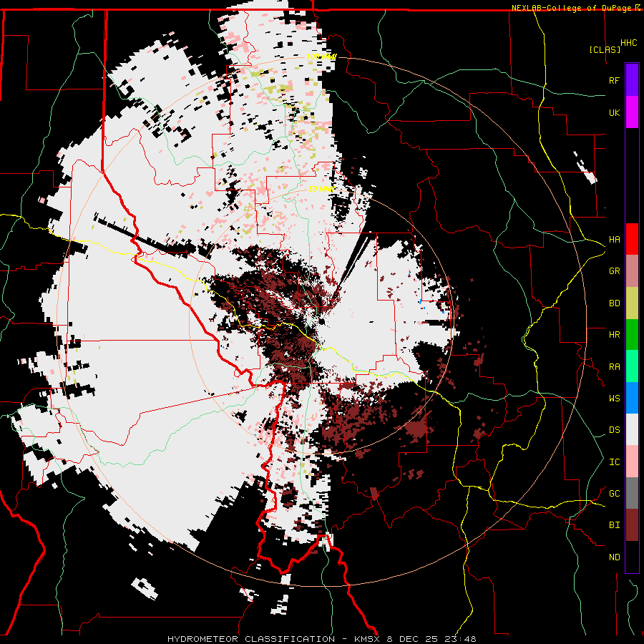Click the BD legend label
The height and width of the screenshot is (644, 644).
click(x=614, y=303)
